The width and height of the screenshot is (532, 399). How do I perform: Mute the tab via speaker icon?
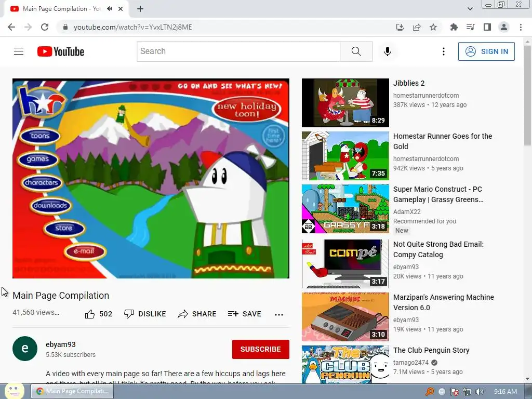click(109, 9)
